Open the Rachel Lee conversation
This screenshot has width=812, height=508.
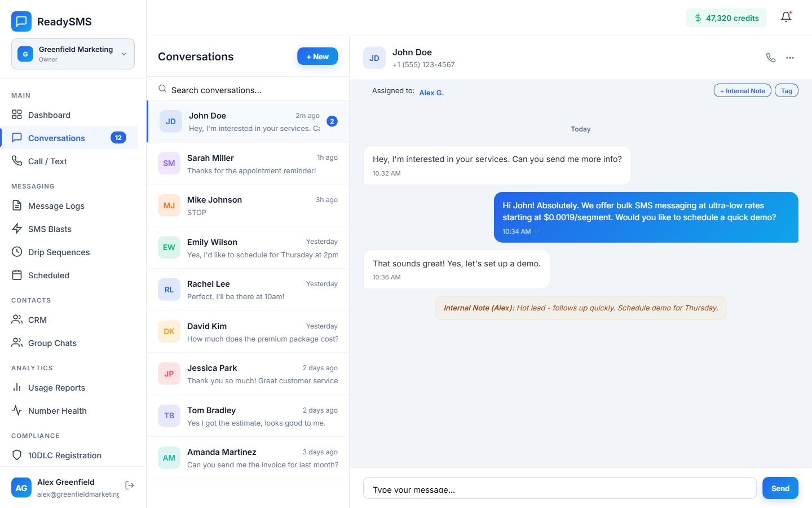point(248,290)
